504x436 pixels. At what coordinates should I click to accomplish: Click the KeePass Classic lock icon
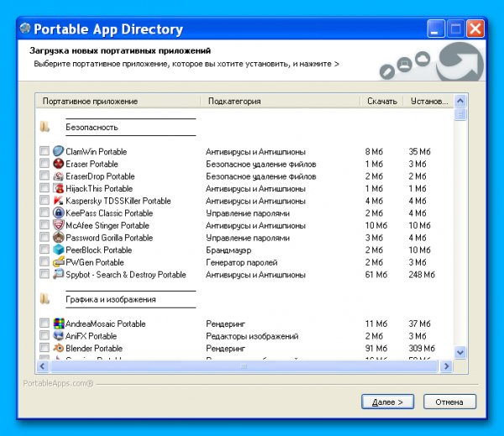[x=59, y=213]
